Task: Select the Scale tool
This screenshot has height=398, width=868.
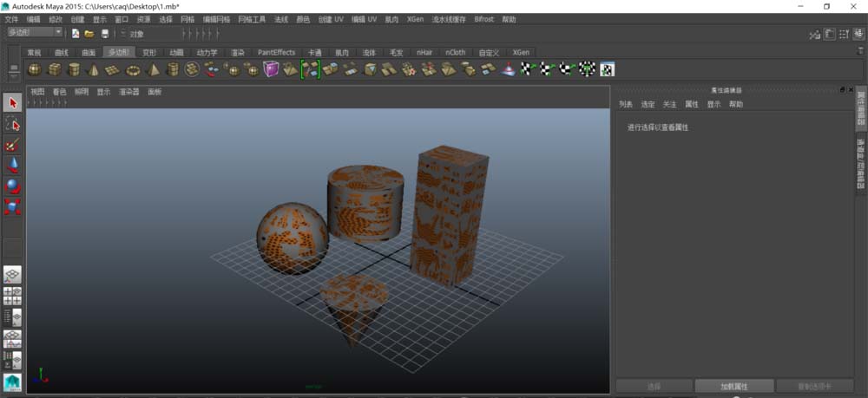Action: 13,206
